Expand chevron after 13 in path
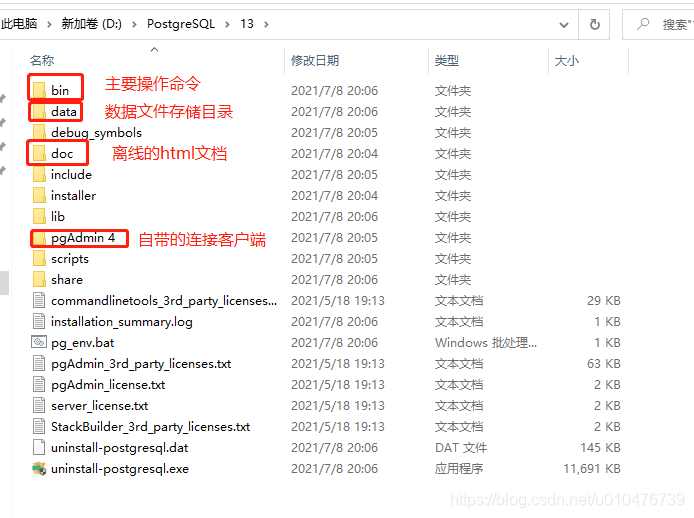694x518 pixels. tap(266, 24)
